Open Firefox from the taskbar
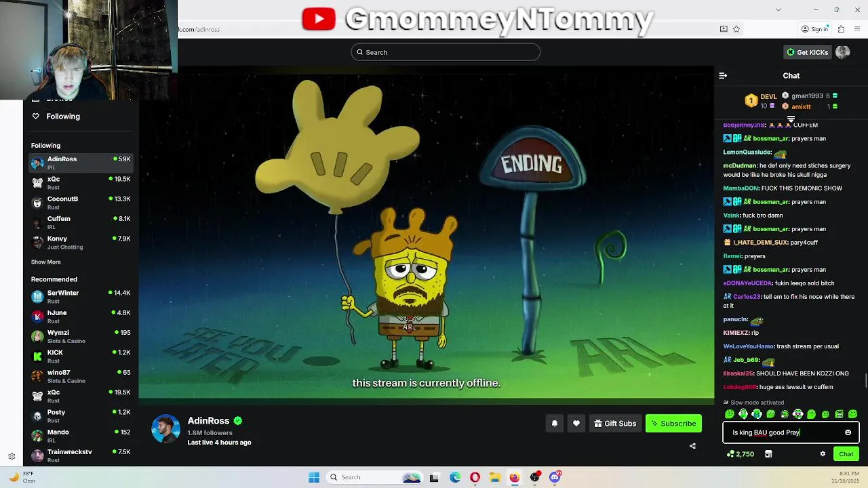This screenshot has width=868, height=488. [515, 477]
